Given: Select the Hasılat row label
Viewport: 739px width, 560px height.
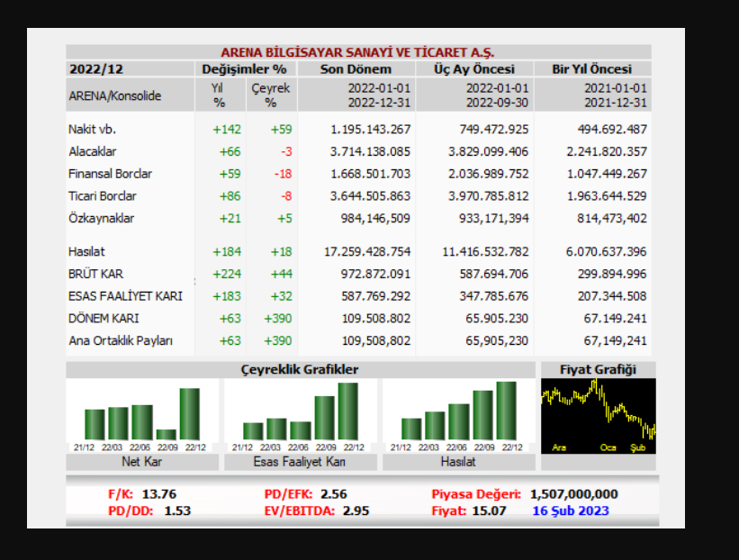Looking at the screenshot, I should pyautogui.click(x=86, y=251).
